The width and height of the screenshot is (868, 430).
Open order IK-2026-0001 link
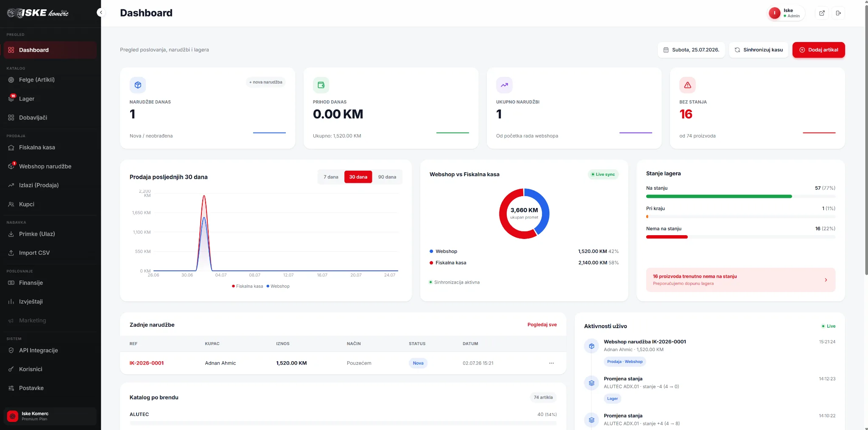click(147, 363)
